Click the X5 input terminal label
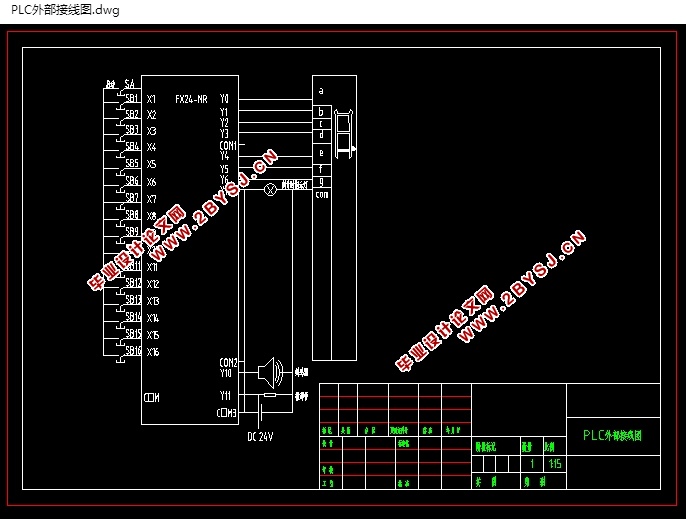 pyautogui.click(x=151, y=164)
